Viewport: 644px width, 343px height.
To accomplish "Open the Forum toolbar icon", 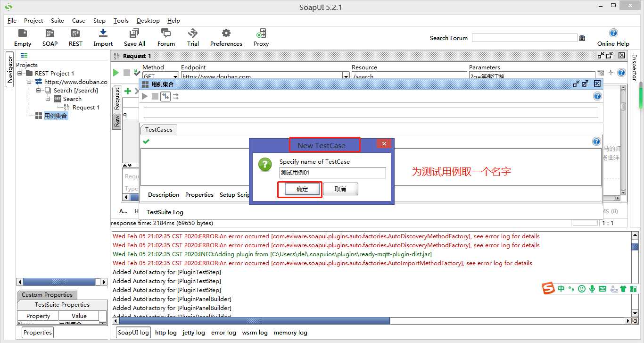I will tap(165, 33).
